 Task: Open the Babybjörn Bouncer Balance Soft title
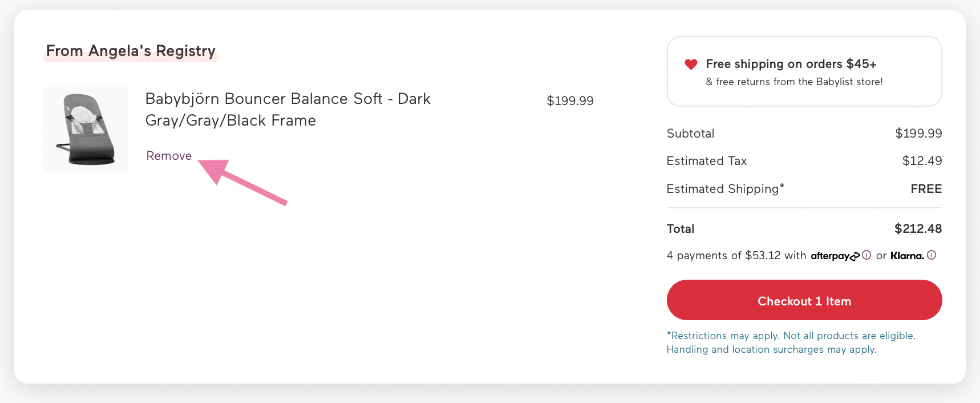coord(287,110)
